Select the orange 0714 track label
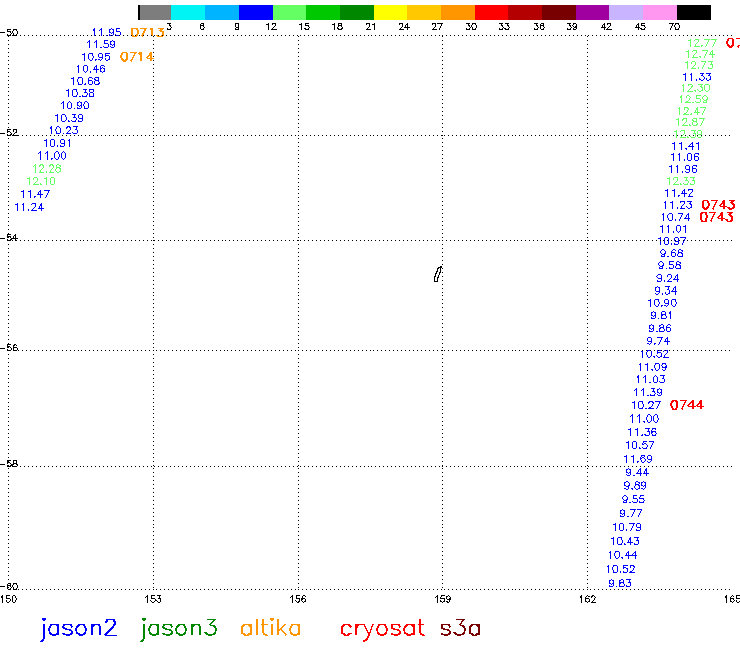Screen dimensions: 740x650 (x=137, y=57)
